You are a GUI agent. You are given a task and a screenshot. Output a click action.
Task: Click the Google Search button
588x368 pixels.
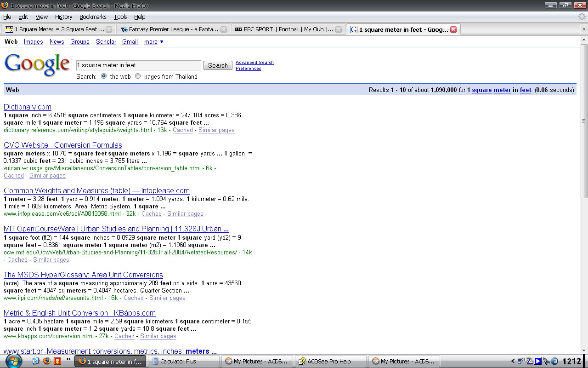click(218, 65)
